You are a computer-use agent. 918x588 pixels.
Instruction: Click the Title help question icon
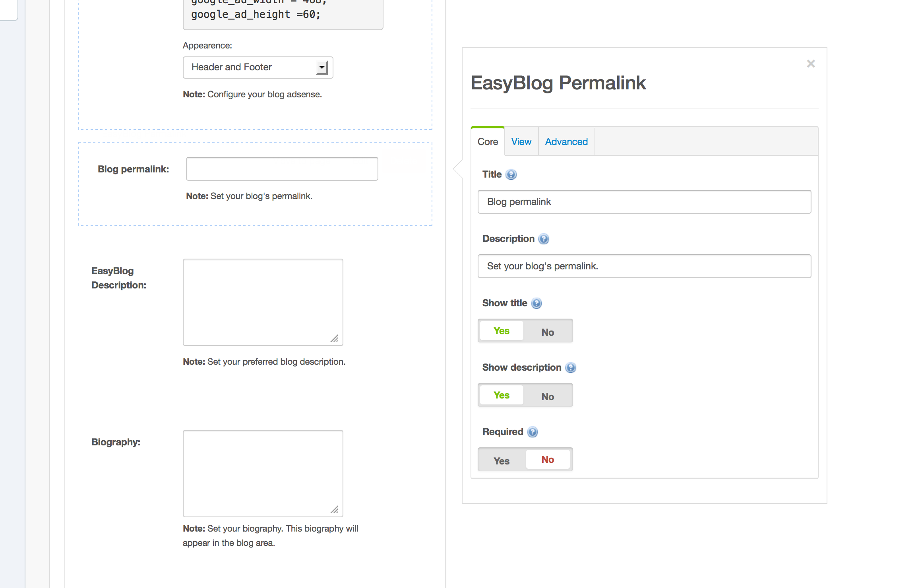511,174
